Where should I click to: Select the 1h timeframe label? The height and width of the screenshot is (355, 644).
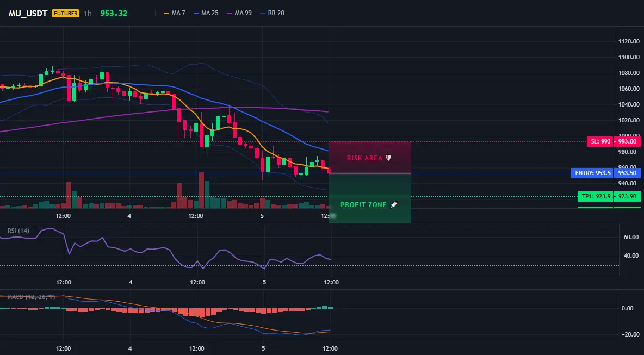point(88,13)
